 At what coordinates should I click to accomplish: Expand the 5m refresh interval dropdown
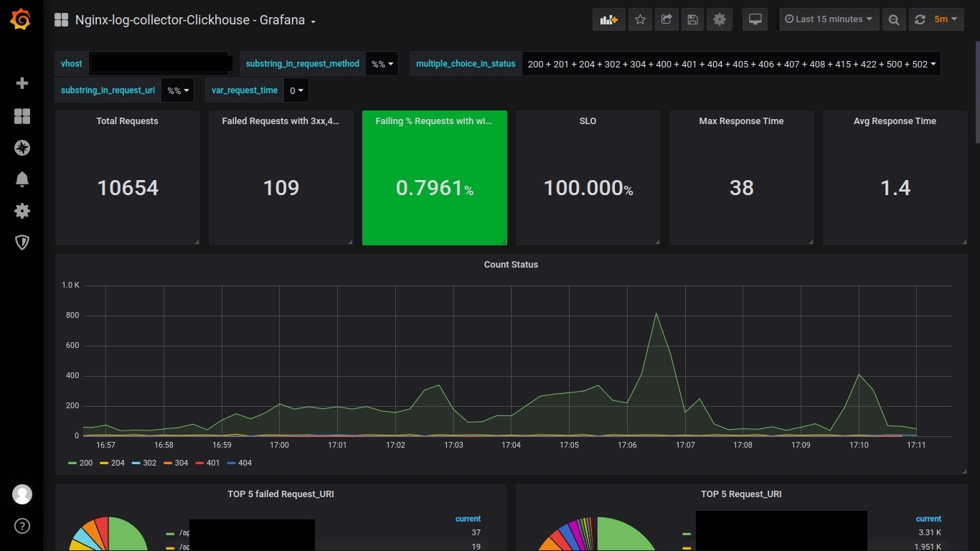(946, 19)
